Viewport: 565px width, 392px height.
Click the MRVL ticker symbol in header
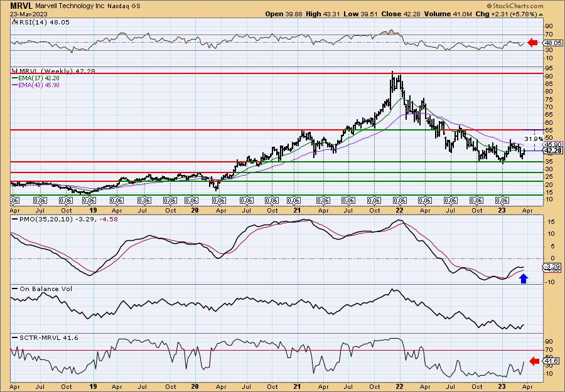click(21, 6)
